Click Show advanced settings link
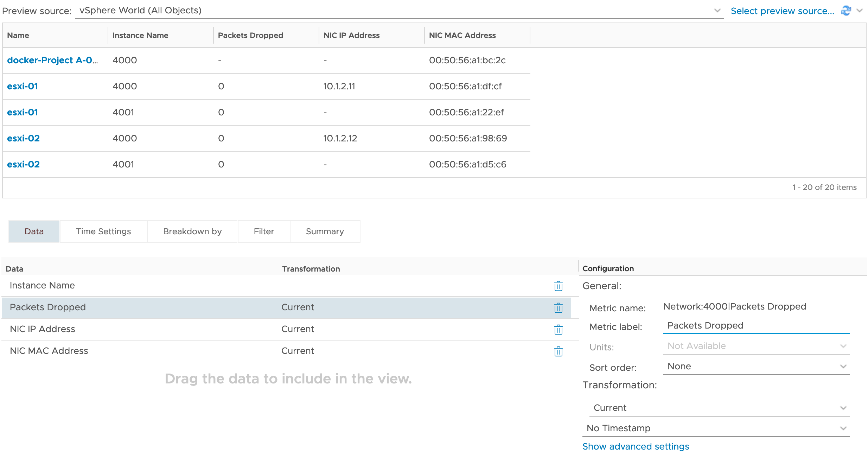This screenshot has height=458, width=868. (636, 446)
